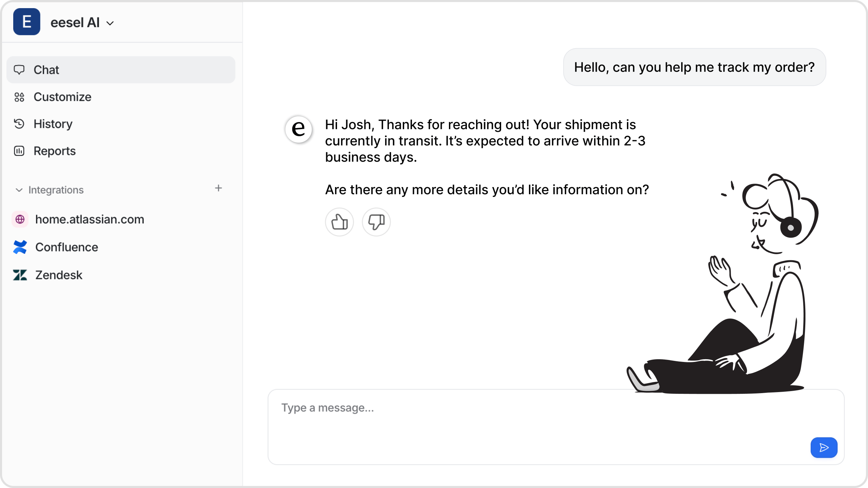The image size is (868, 488).
Task: Collapse the Integrations section
Action: (x=19, y=189)
